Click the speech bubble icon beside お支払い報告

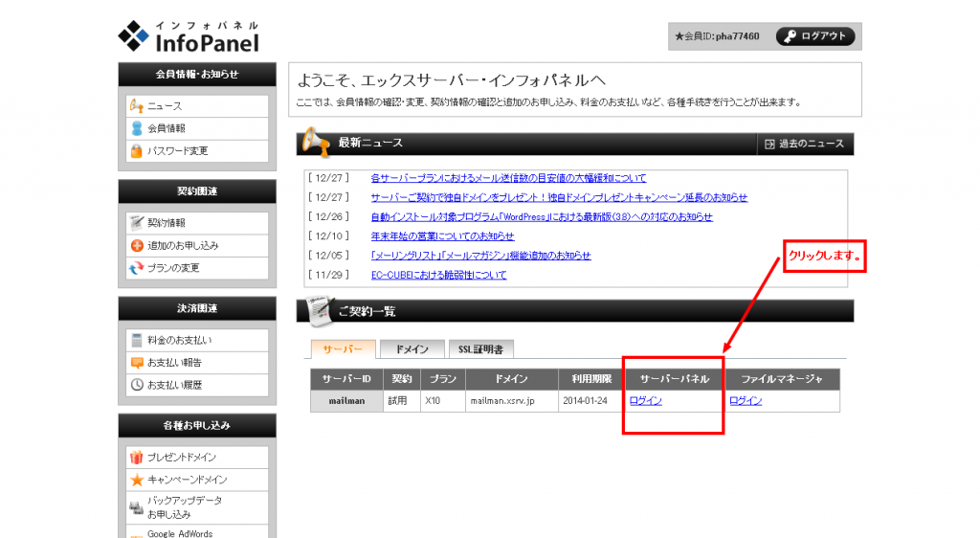136,363
